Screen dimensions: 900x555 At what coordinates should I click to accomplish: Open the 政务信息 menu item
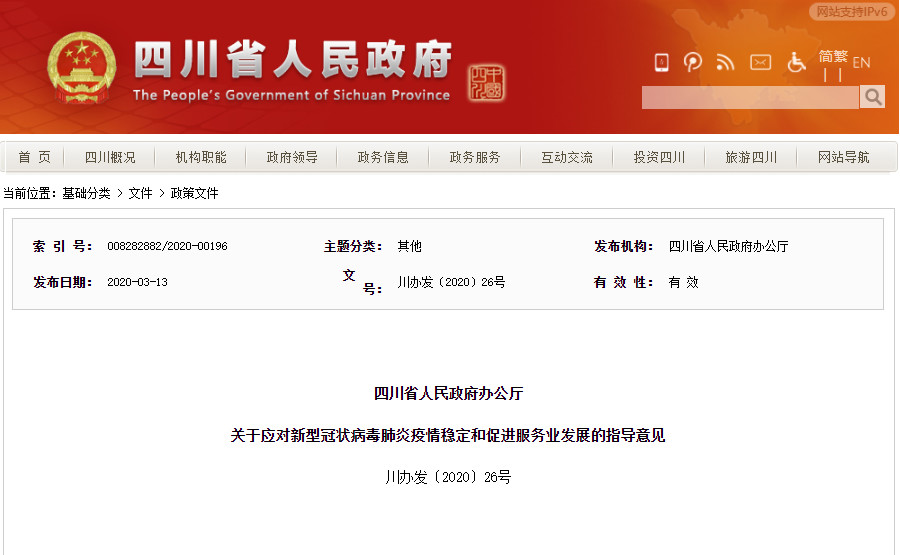[x=383, y=157]
